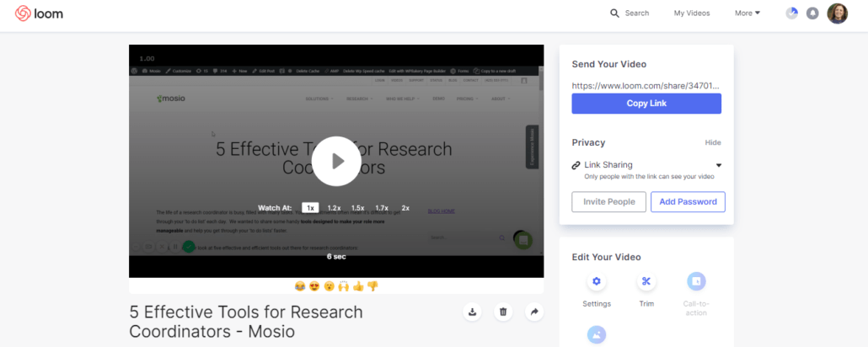Screen dimensions: 868x347
Task: Click the 'Watch At:' label
Action: coord(275,208)
